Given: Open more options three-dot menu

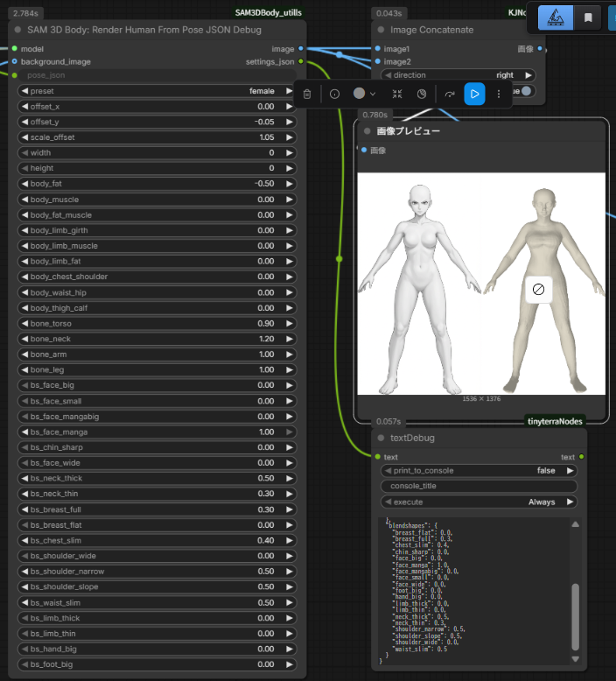Looking at the screenshot, I should click(499, 94).
